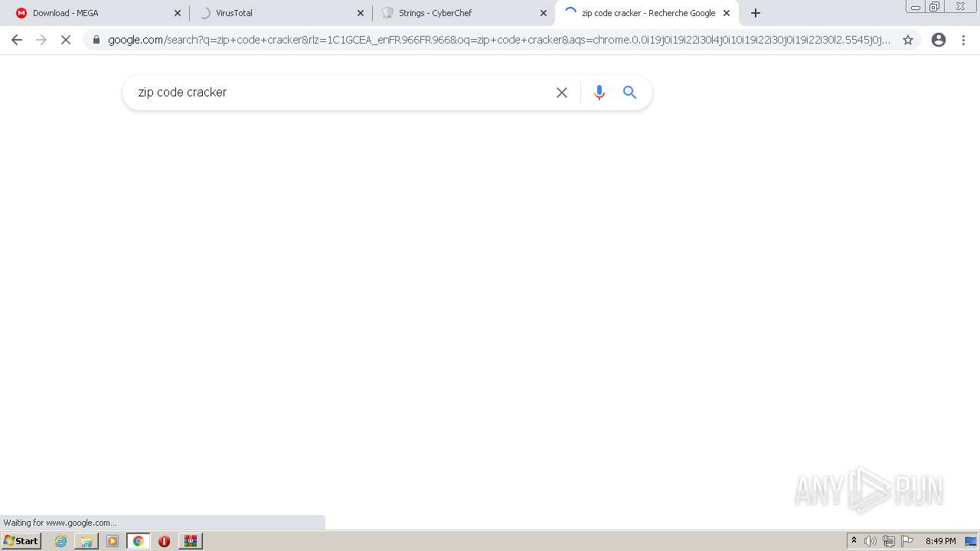
Task: Open Action Center flag icon
Action: [x=907, y=541]
